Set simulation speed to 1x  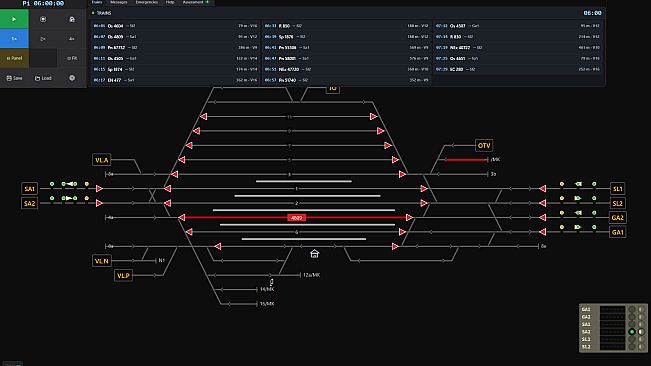14,39
